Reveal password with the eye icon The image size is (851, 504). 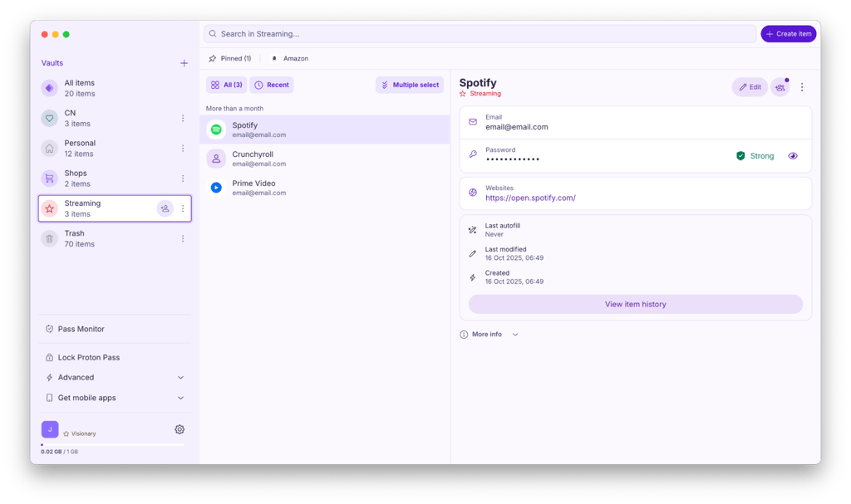(x=793, y=156)
